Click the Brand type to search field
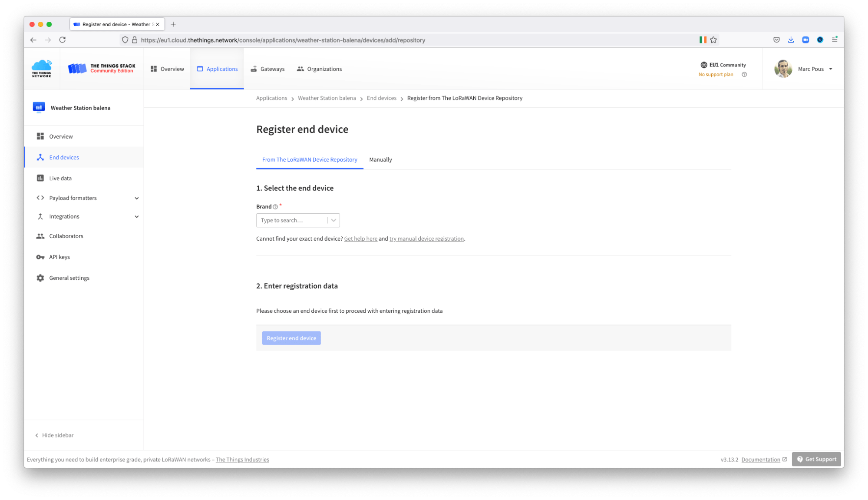This screenshot has width=868, height=500. pos(292,220)
